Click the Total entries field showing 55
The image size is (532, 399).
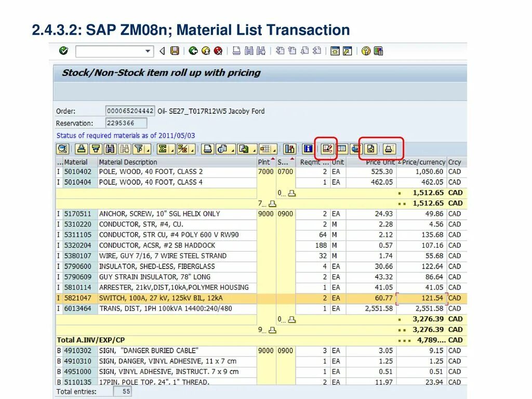(122, 392)
